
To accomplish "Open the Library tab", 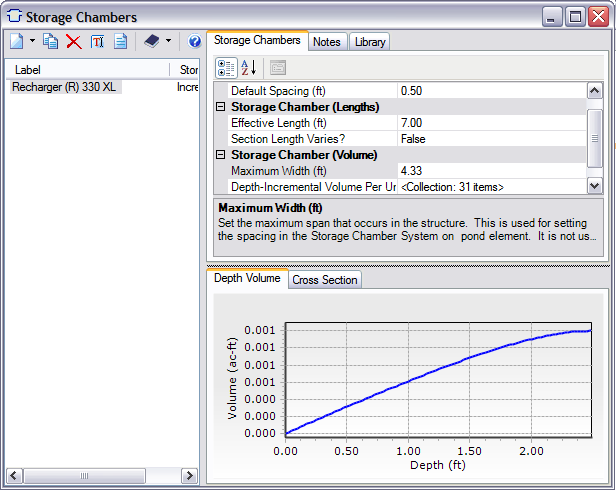I will pyautogui.click(x=370, y=42).
